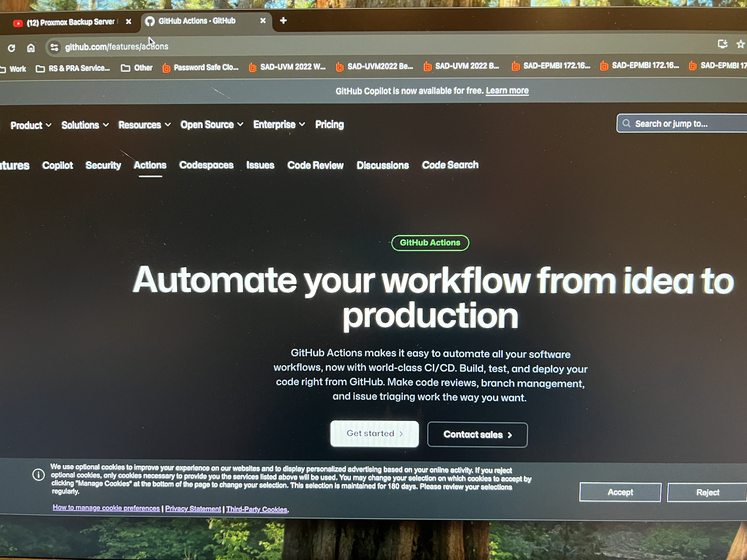Viewport: 747px width, 560px height.
Task: Expand the Solutions dropdown menu
Action: [85, 125]
